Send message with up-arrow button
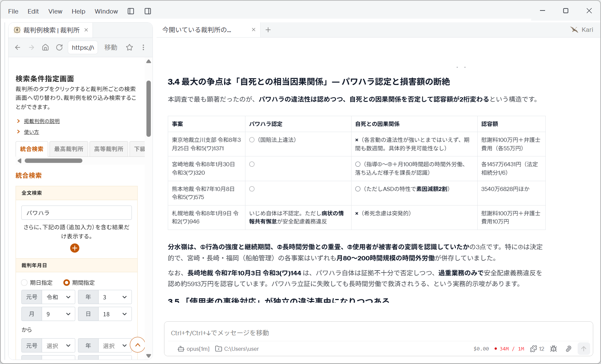Viewport: 601px width, 364px height. point(584,349)
